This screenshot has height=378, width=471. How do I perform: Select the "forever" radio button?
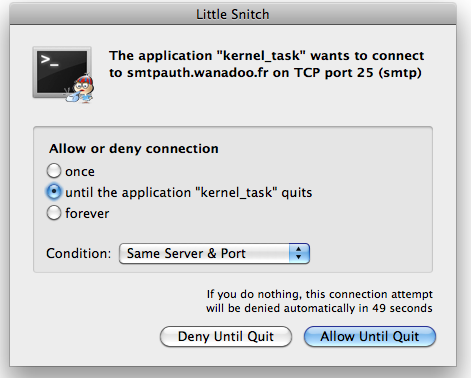click(x=54, y=213)
